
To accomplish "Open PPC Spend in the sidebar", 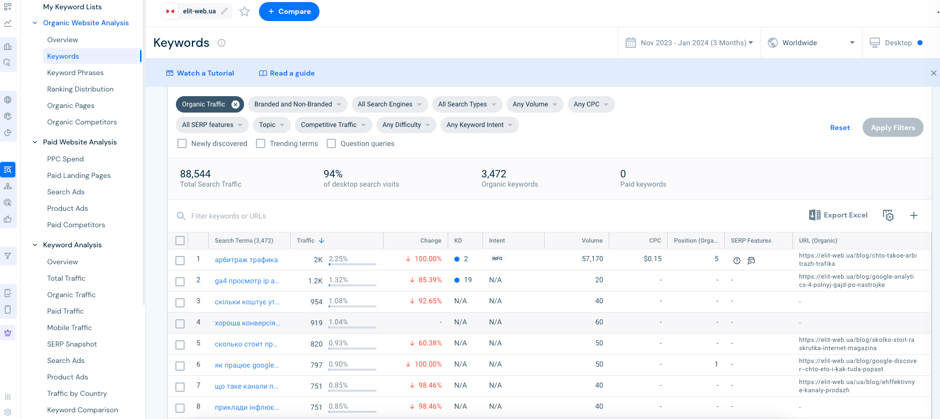I will [x=65, y=159].
